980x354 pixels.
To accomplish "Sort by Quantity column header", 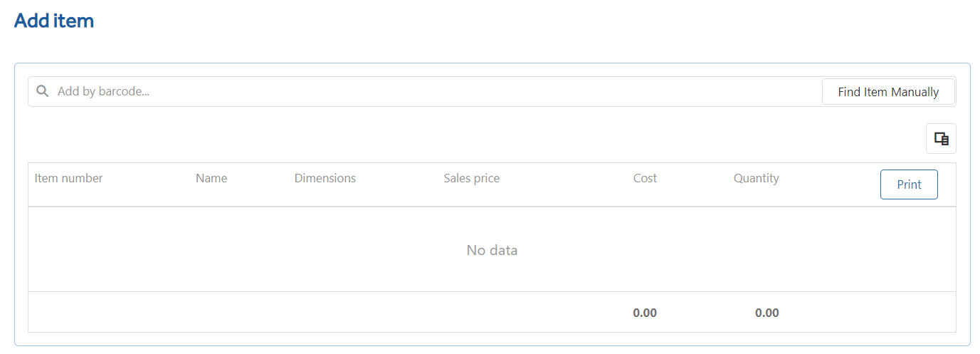I will point(756,178).
